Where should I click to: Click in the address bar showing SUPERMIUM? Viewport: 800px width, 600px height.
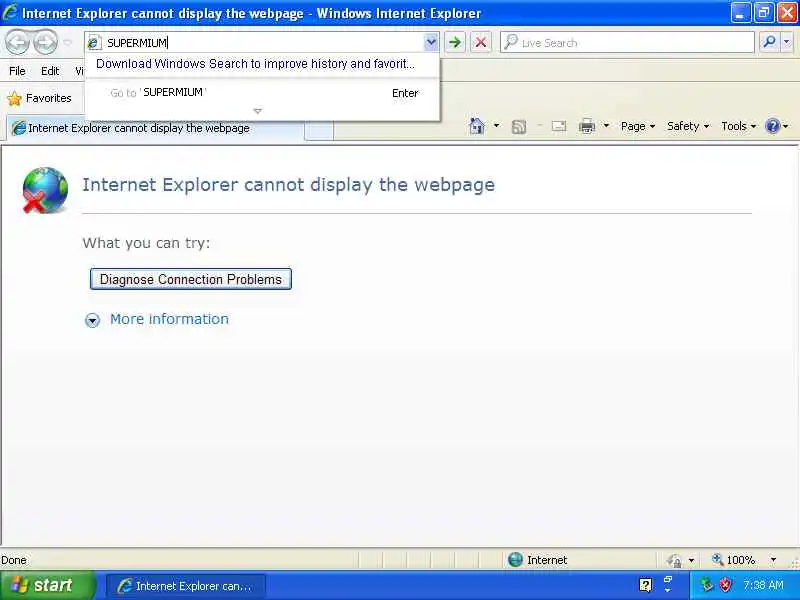pos(263,43)
